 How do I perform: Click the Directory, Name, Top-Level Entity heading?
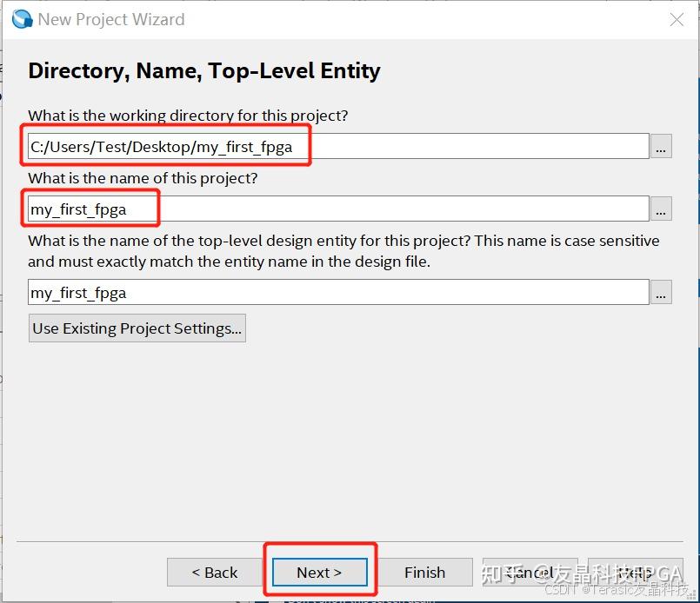[x=204, y=71]
